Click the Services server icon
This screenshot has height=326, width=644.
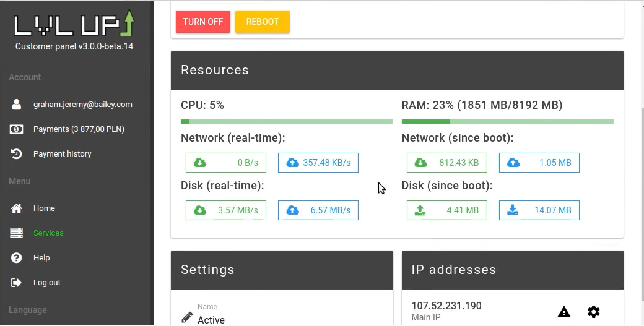17,233
